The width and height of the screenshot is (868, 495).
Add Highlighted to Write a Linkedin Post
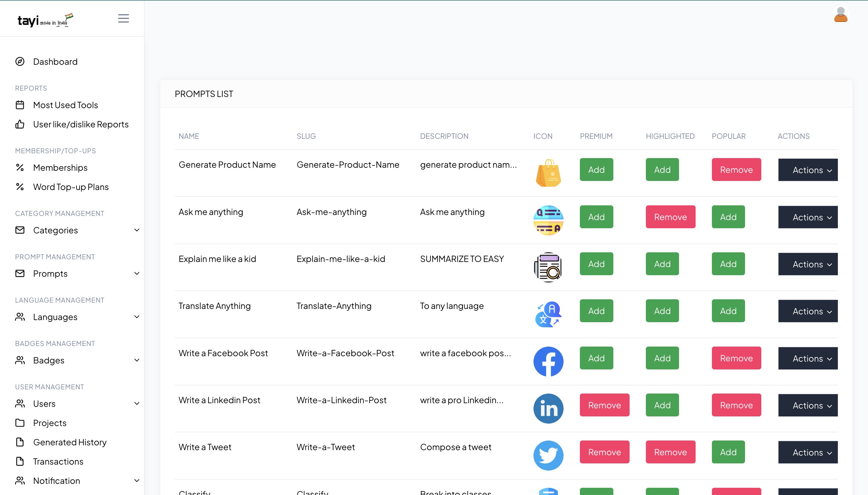(662, 405)
